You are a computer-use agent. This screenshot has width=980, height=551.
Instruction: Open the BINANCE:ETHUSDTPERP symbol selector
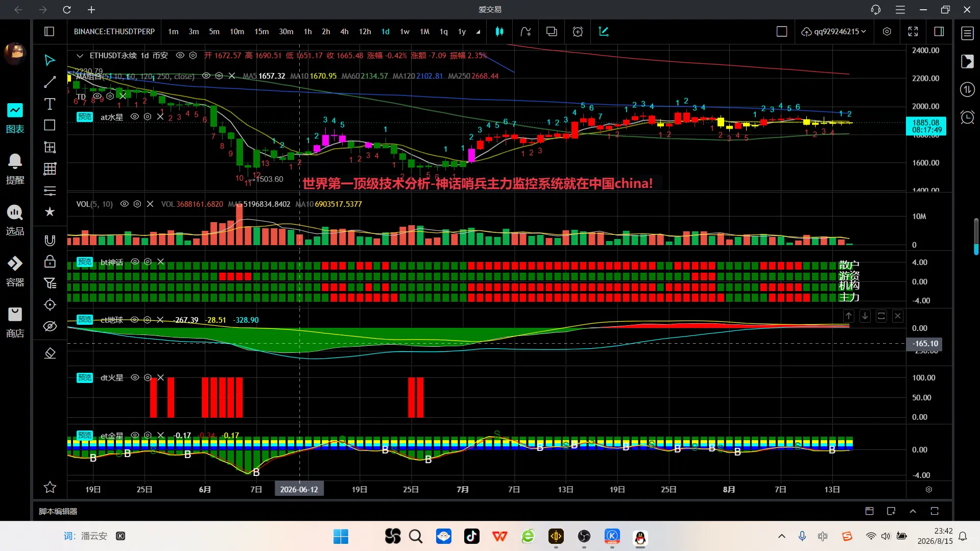pyautogui.click(x=114, y=32)
